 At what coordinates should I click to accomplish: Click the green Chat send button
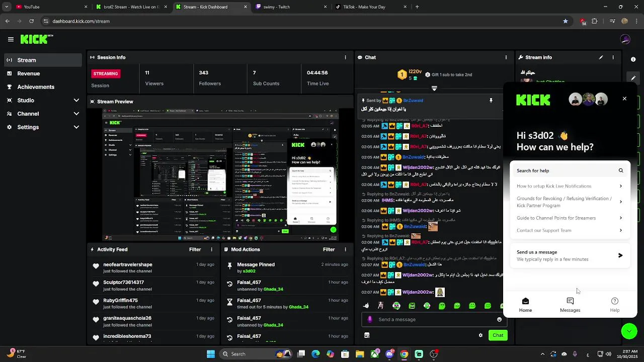click(x=498, y=335)
